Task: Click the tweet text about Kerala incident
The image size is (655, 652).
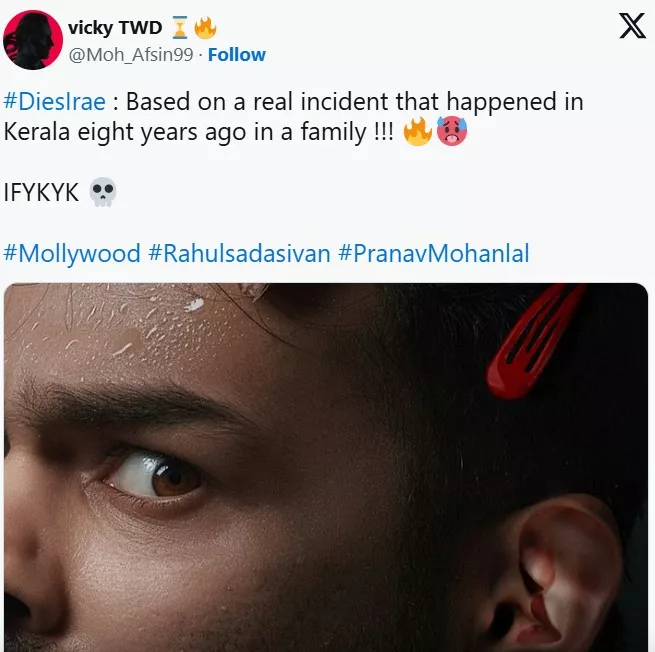Action: click(x=293, y=117)
